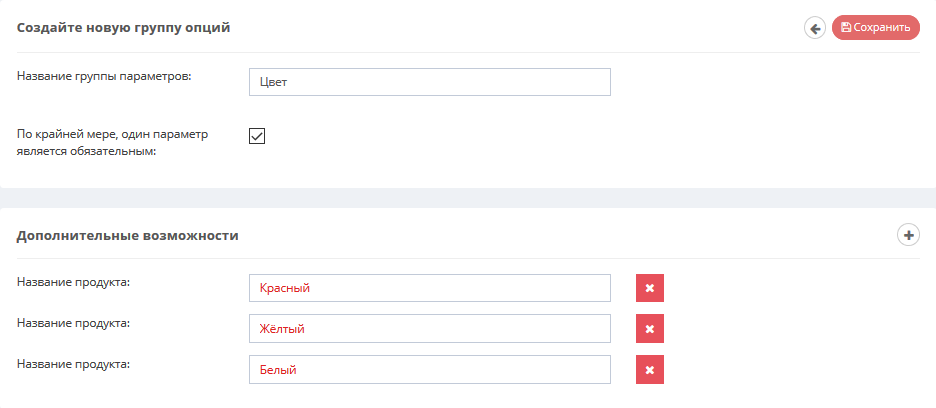
Task: Click the Название группы параметров label
Action: point(104,76)
